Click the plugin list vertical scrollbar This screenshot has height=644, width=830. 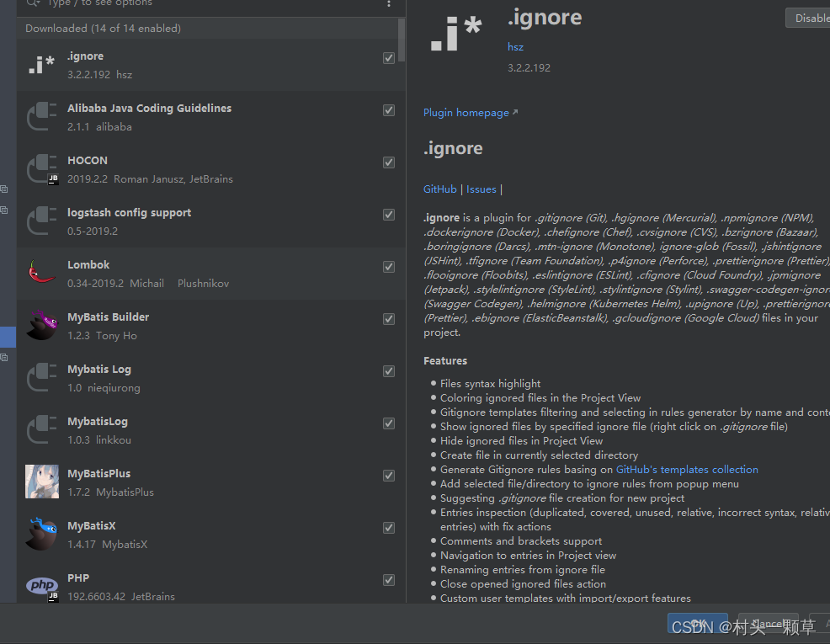(x=402, y=40)
